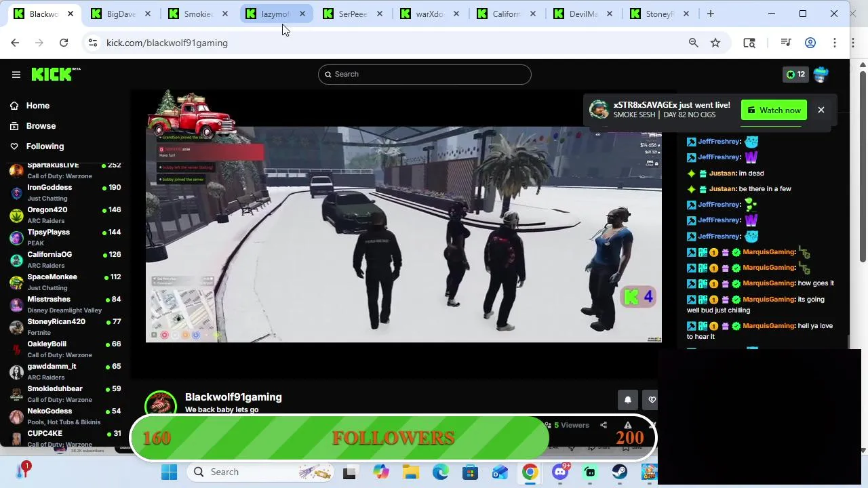Open Windows Start menu

[169, 472]
